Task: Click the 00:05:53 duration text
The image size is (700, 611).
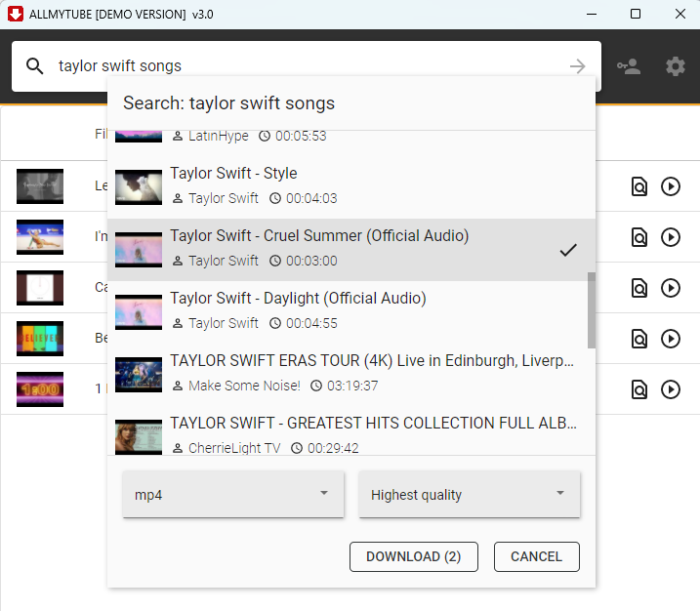Action: pyautogui.click(x=301, y=136)
